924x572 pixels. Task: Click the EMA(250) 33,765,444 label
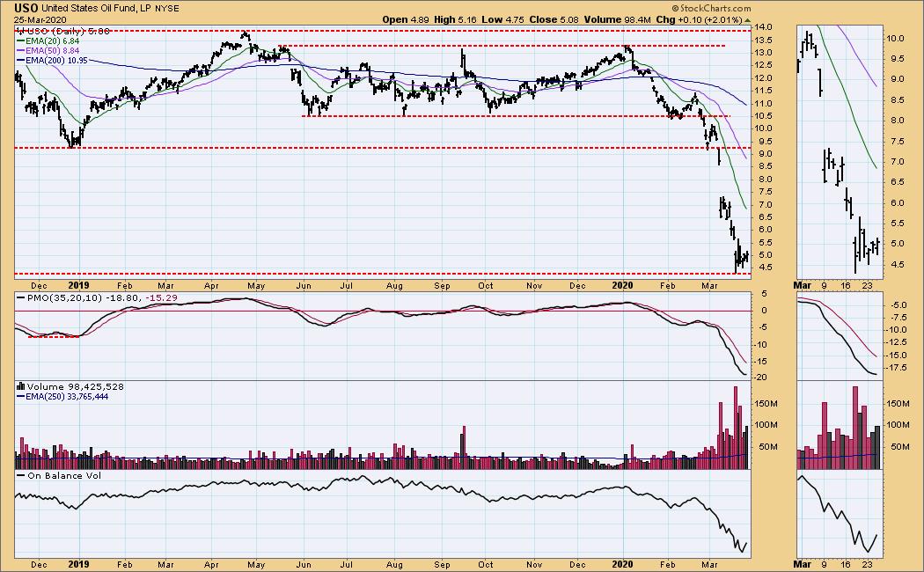tap(67, 397)
